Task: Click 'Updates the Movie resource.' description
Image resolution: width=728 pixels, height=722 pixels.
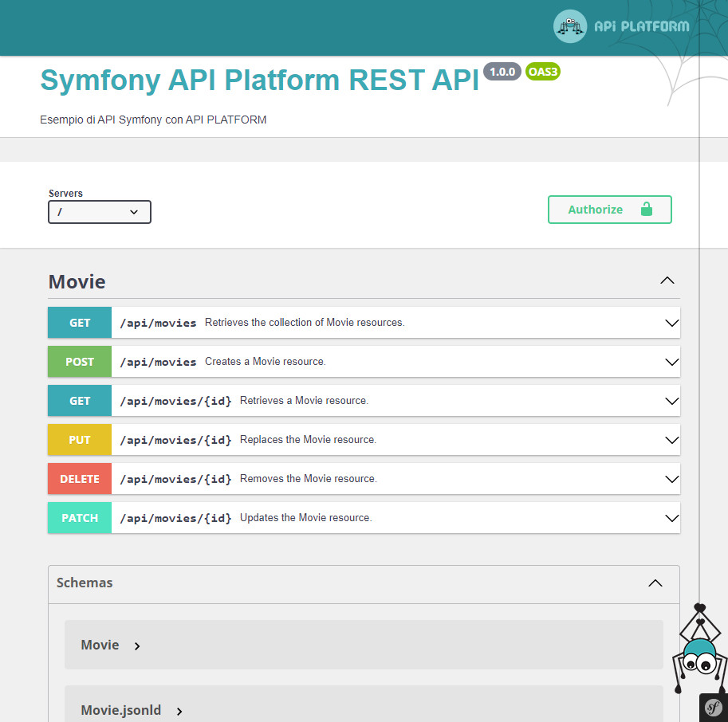Action: click(x=306, y=517)
